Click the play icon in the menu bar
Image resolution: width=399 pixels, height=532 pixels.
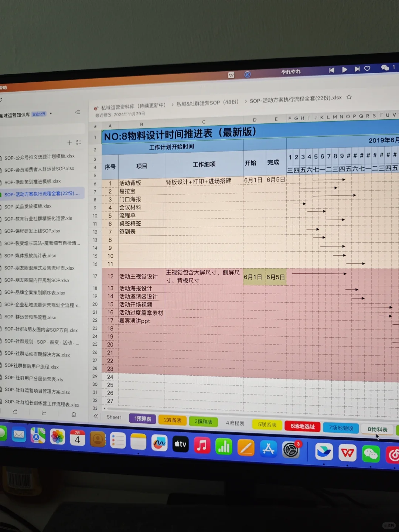(344, 69)
